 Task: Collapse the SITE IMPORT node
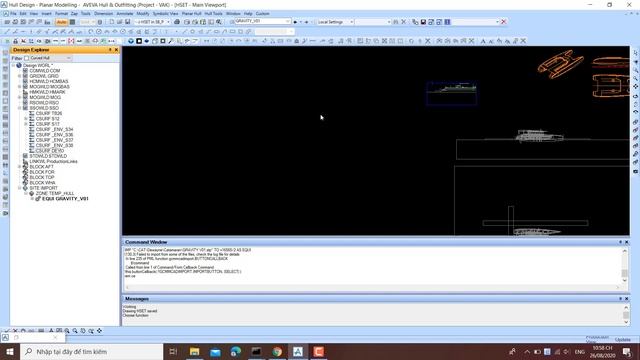pyautogui.click(x=20, y=188)
